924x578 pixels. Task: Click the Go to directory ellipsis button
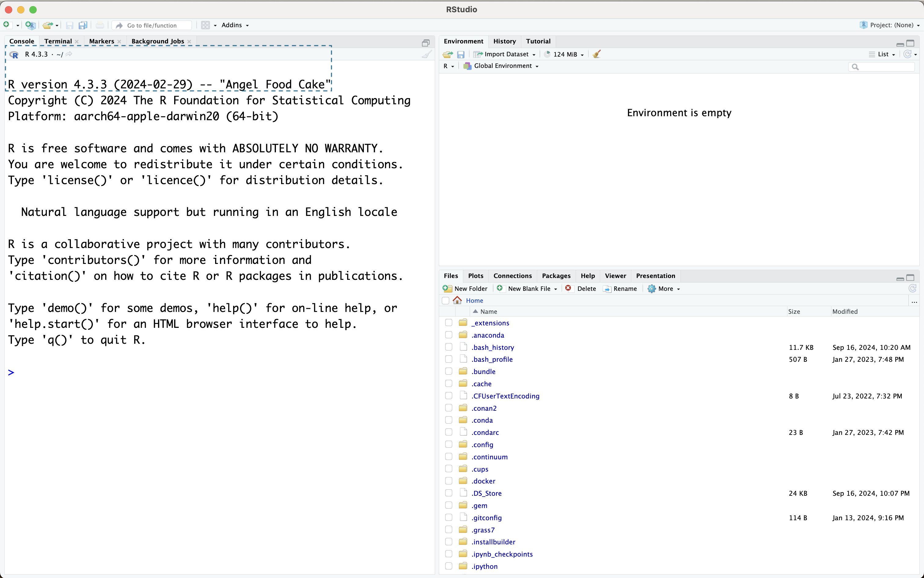pyautogui.click(x=914, y=302)
